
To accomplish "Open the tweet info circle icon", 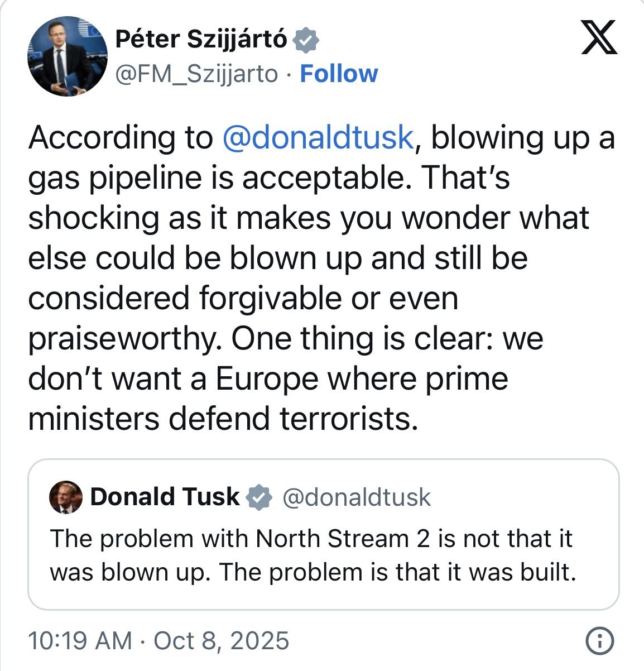I will point(600,641).
